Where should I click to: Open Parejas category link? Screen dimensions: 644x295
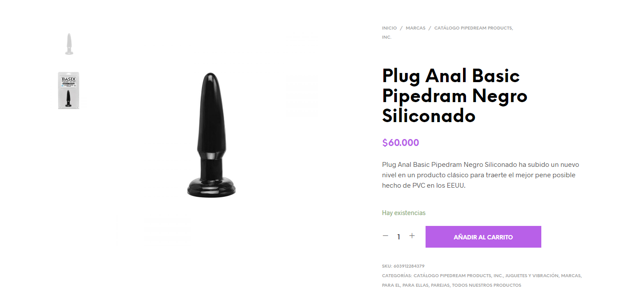(440, 285)
